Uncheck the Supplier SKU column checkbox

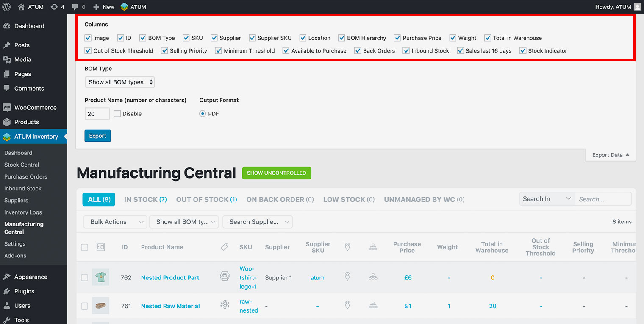(253, 38)
